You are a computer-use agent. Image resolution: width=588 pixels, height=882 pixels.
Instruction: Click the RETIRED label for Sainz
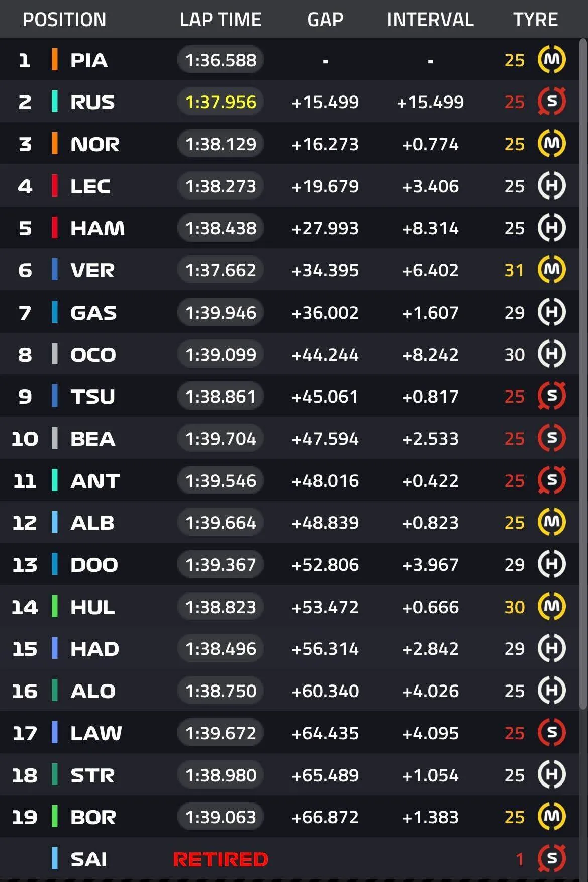(221, 859)
